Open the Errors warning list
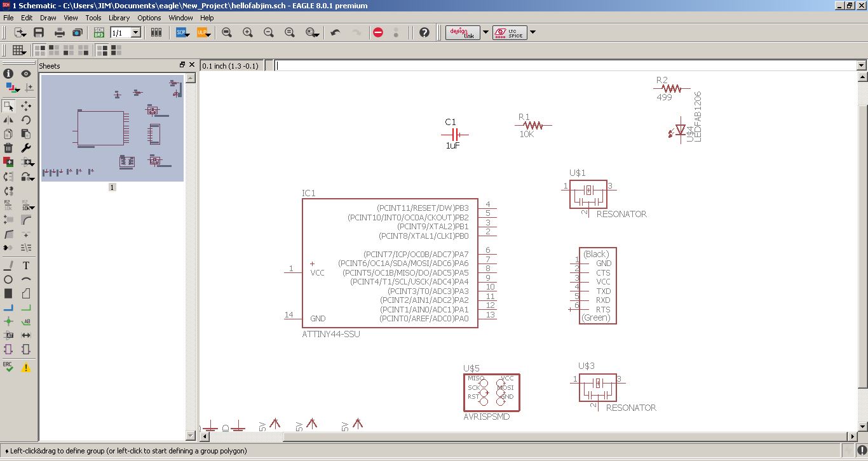The height and width of the screenshot is (461, 868). pos(26,367)
